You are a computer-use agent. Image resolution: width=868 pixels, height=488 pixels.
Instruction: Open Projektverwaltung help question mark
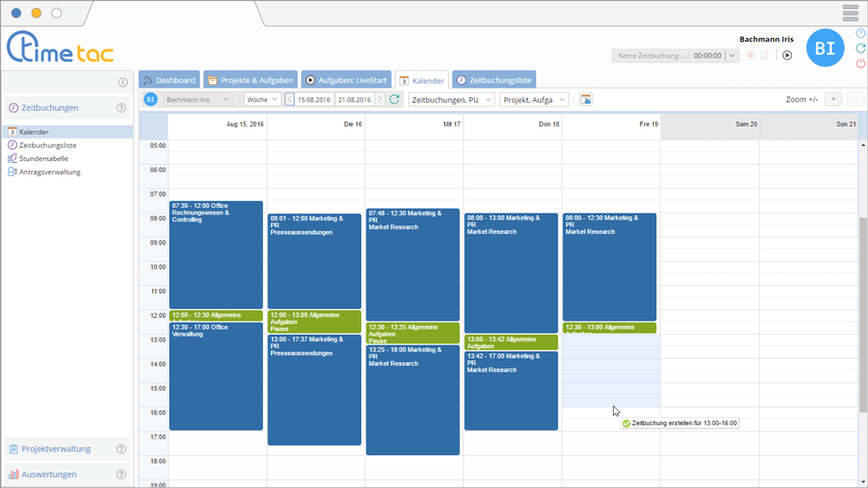coord(121,449)
